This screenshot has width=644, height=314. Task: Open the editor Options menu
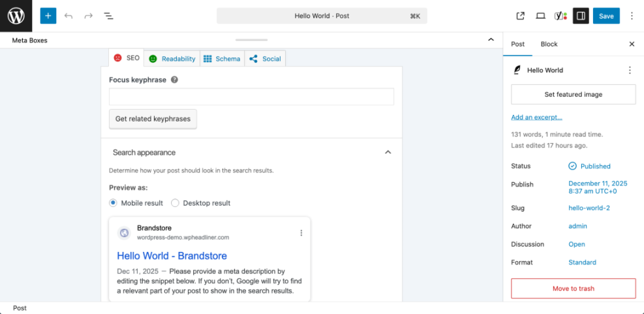(632, 16)
